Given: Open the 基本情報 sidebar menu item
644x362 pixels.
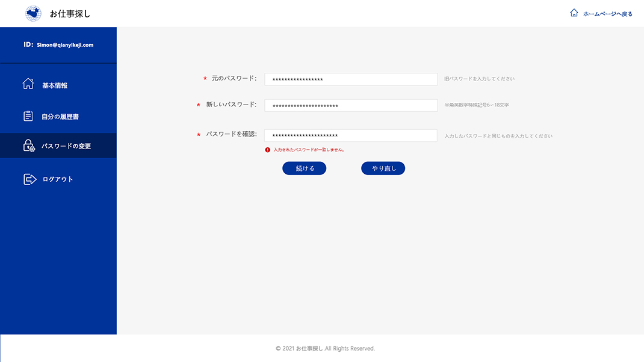Looking at the screenshot, I should [55, 85].
